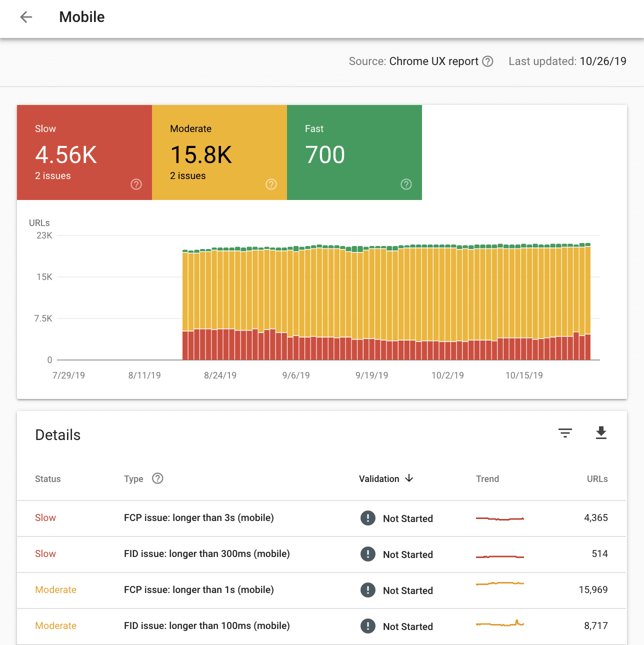
Task: Click the export download icon in Details
Action: pyautogui.click(x=601, y=433)
